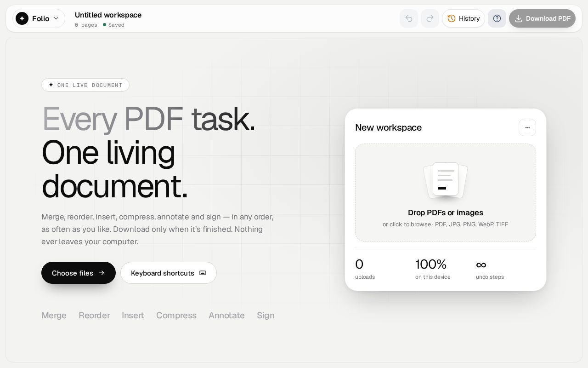588x368 pixels.
Task: Click the Compress feature label
Action: coord(176,315)
